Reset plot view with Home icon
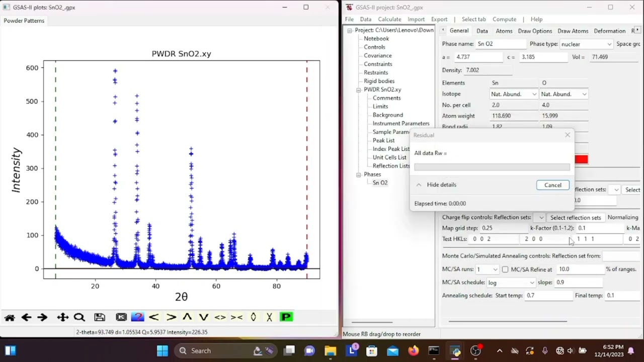The width and height of the screenshot is (644, 362). (x=9, y=317)
